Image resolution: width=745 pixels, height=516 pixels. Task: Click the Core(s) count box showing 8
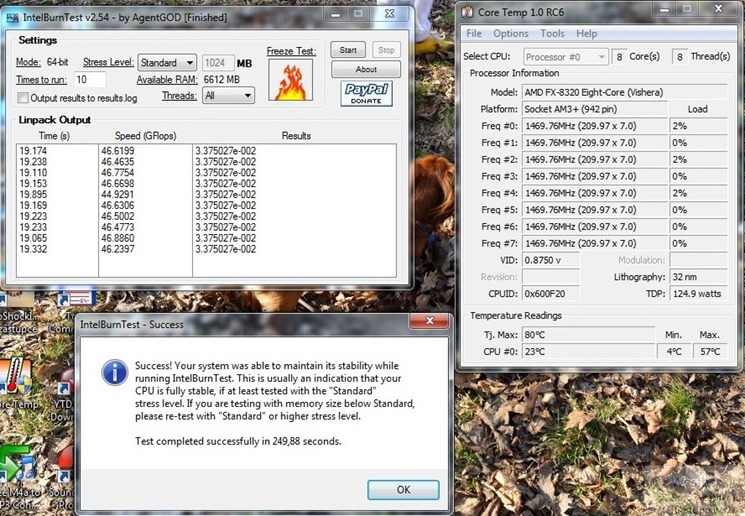[x=619, y=57]
